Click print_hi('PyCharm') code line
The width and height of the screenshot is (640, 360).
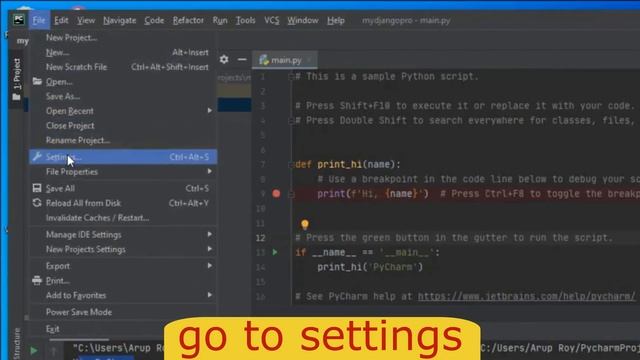(370, 267)
